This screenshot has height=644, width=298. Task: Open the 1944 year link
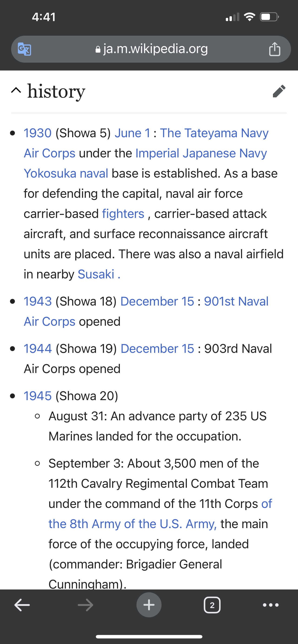click(38, 349)
